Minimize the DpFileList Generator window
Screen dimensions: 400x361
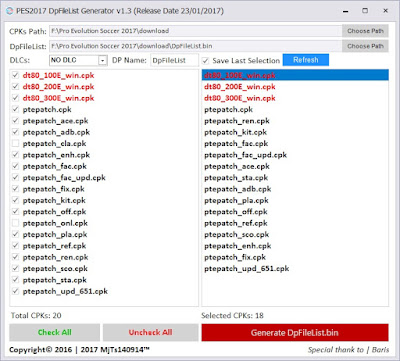coord(346,11)
